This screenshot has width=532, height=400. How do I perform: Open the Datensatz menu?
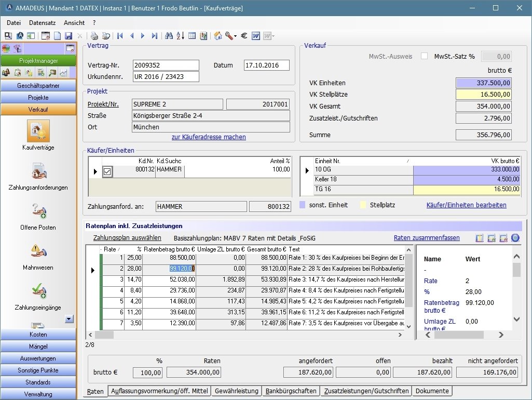pos(42,23)
